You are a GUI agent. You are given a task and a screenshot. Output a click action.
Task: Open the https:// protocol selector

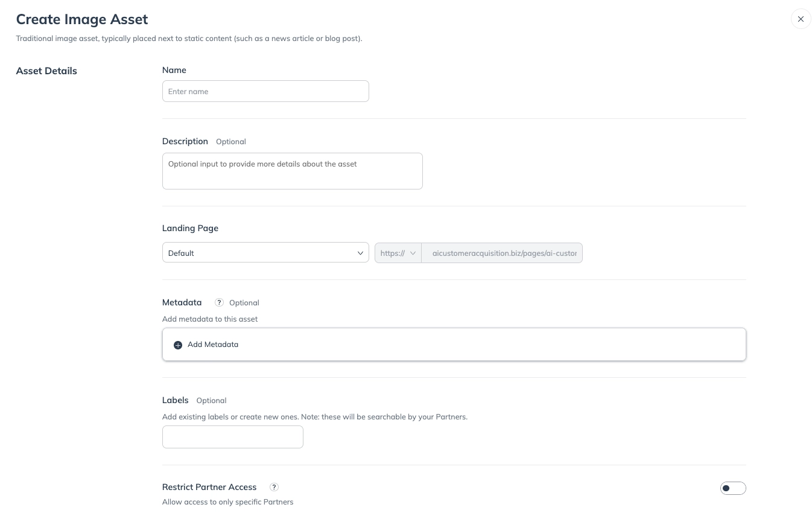398,253
